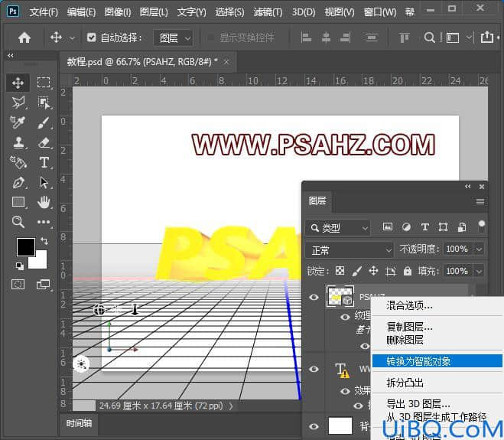Toggle lock all padlock icon

[408, 271]
